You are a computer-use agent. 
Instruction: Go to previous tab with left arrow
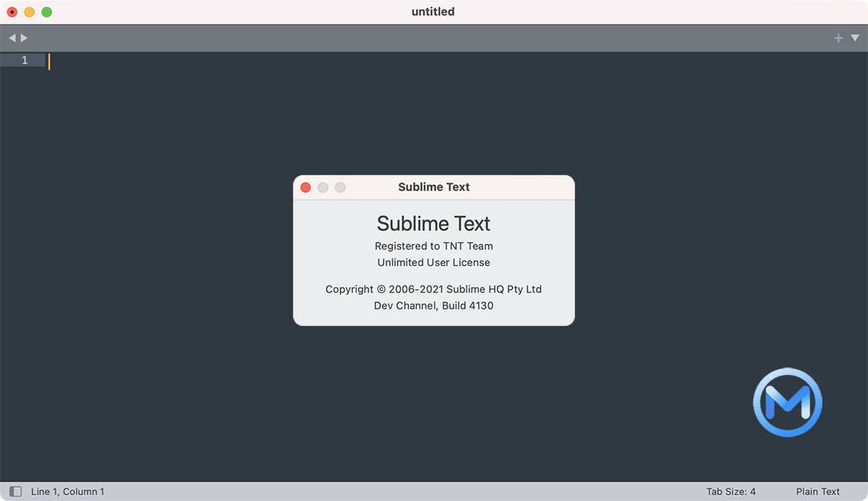[12, 38]
